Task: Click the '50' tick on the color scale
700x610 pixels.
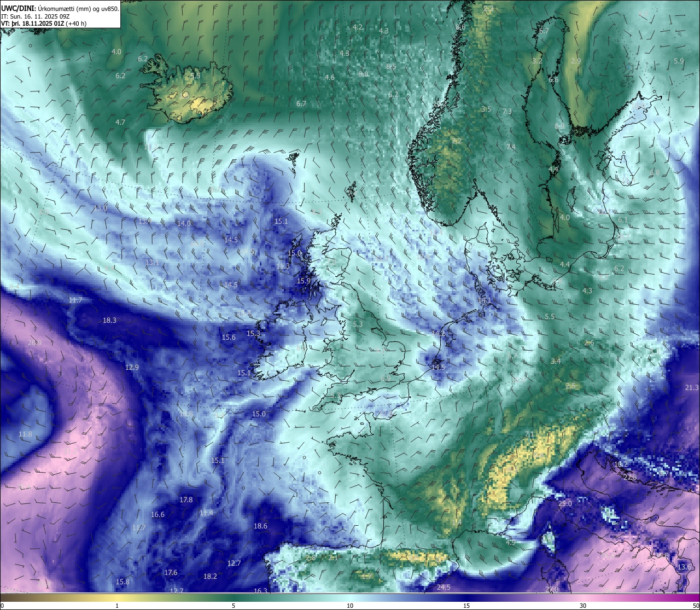Action: (x=696, y=606)
